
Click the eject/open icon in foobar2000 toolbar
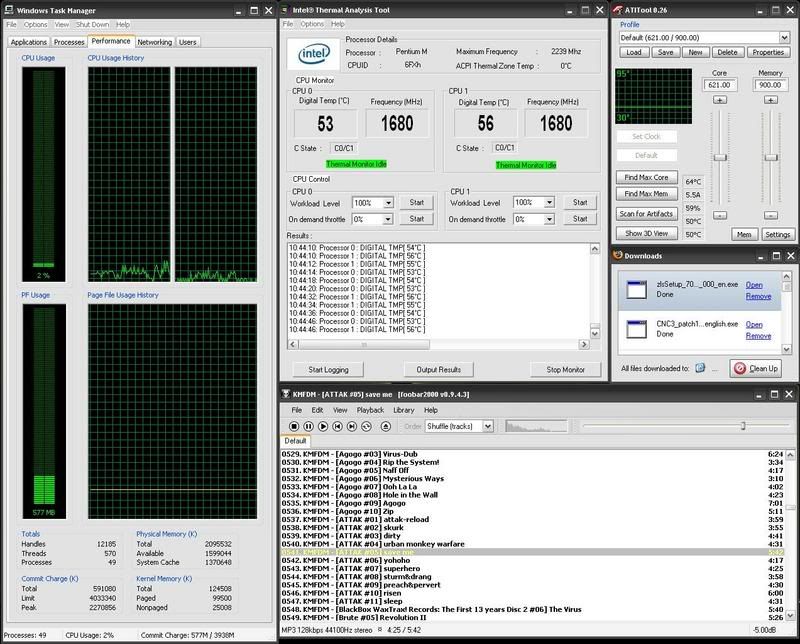386,426
